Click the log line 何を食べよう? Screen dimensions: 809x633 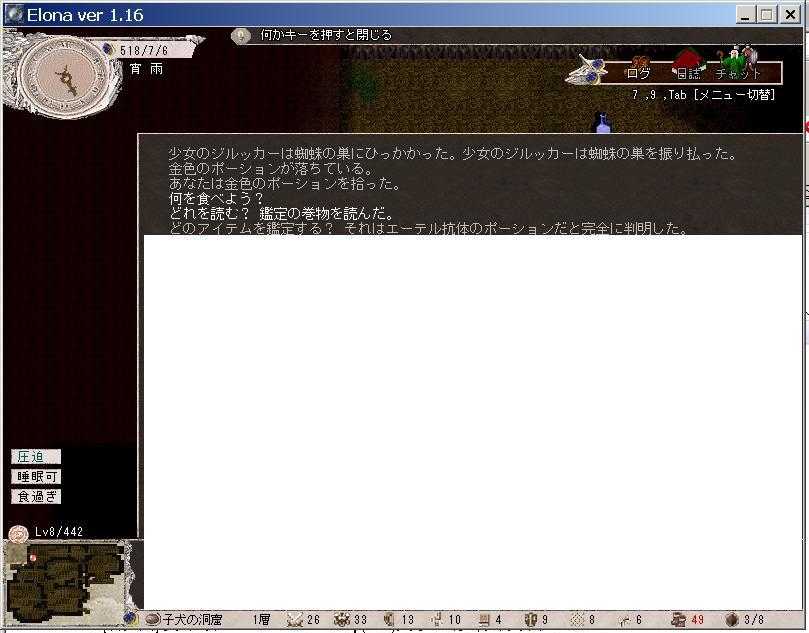tap(216, 199)
